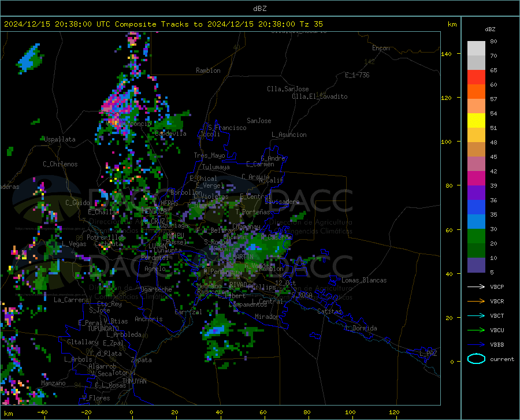Click the Uspallata map label
This screenshot has width=520, height=420.
click(x=60, y=139)
